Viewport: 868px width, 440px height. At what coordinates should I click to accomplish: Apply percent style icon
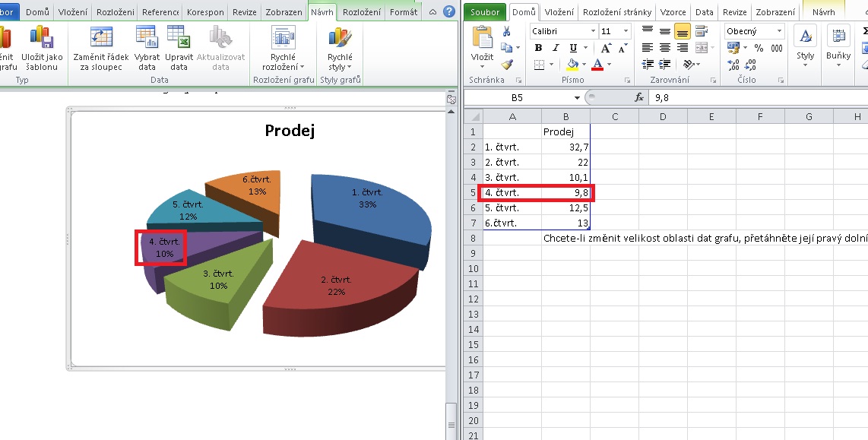coord(759,48)
